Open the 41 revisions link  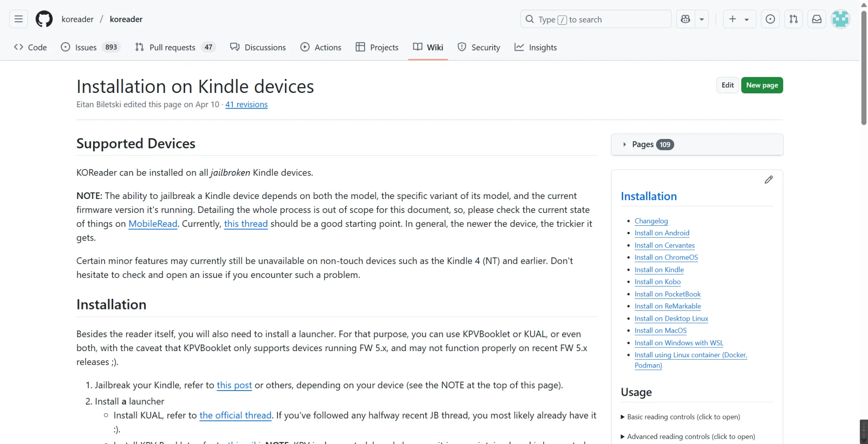[246, 104]
